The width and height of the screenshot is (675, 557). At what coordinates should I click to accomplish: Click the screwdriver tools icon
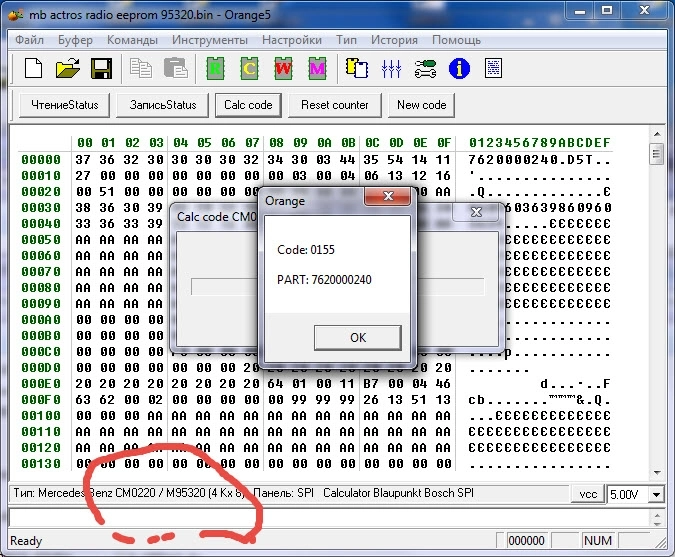425,68
